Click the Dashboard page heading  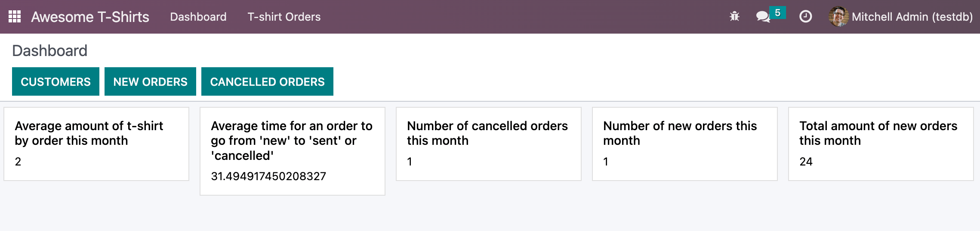click(x=49, y=51)
